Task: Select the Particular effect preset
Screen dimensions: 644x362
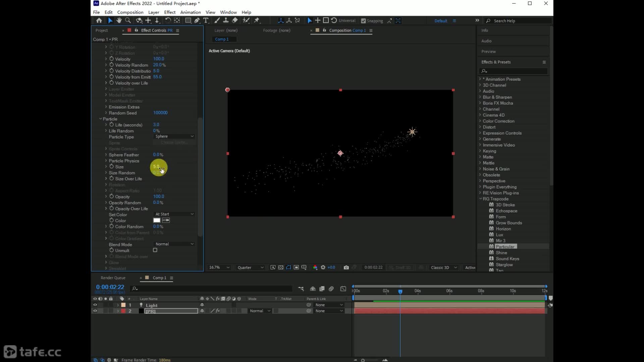Action: [505, 247]
